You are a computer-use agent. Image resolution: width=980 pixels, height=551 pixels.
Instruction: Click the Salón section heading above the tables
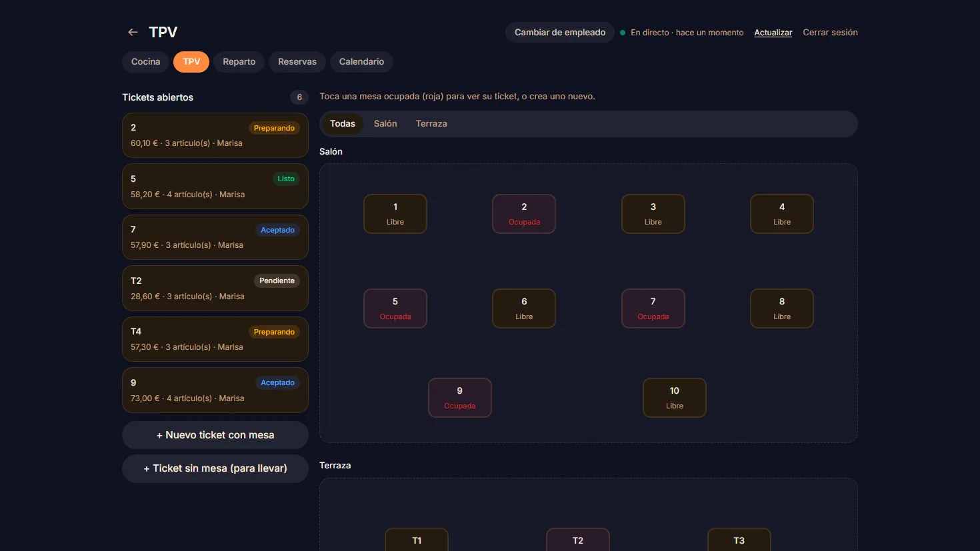[331, 152]
